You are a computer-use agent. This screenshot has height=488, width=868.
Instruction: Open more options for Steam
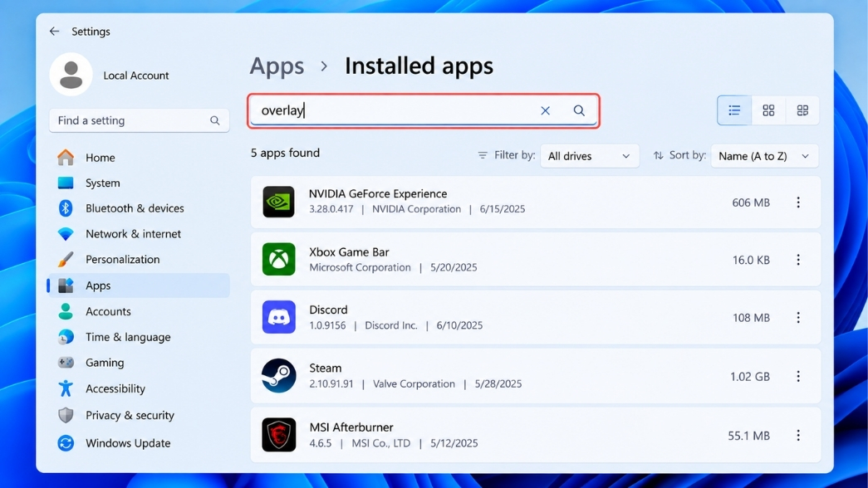pos(798,376)
